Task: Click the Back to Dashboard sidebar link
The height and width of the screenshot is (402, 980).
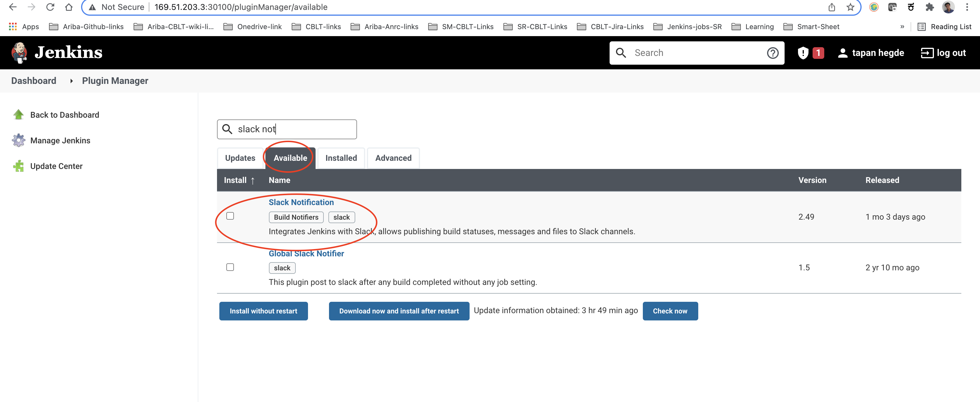Action: coord(65,115)
